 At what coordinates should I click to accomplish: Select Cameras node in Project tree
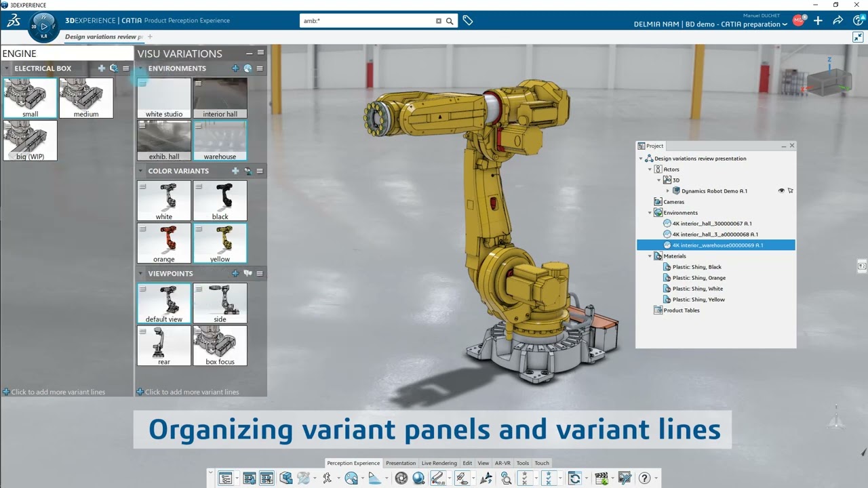coord(673,202)
